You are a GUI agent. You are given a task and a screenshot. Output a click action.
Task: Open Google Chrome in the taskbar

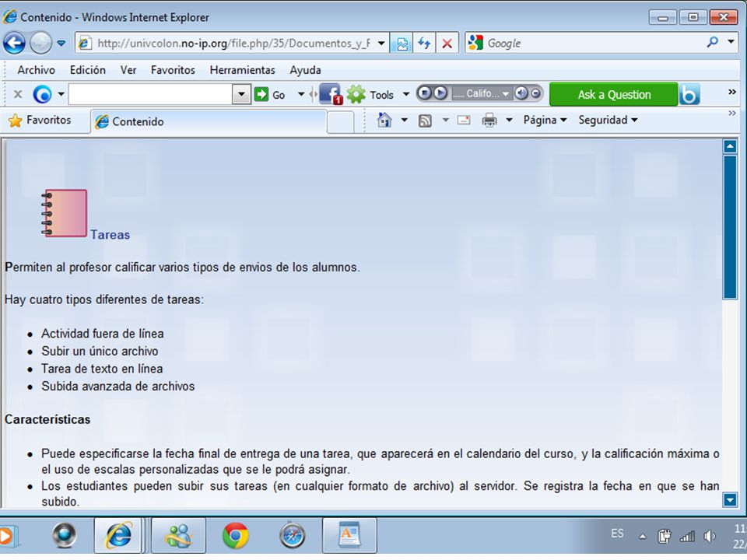pos(235,536)
